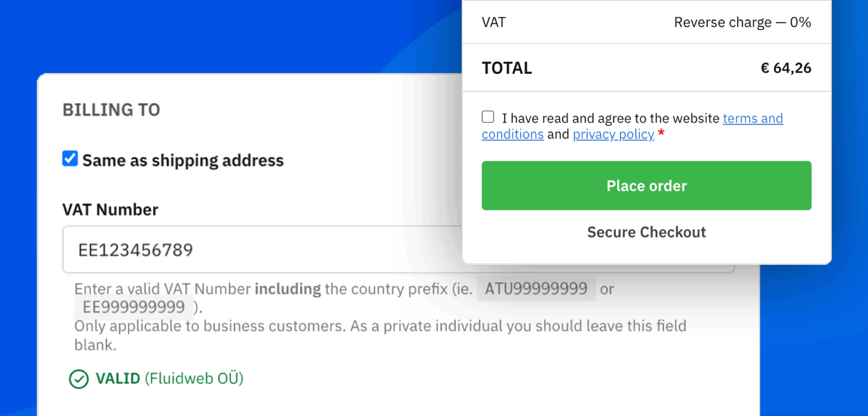Check the terms and conditions agreement box
Image resolution: width=868 pixels, height=416 pixels.
488,116
